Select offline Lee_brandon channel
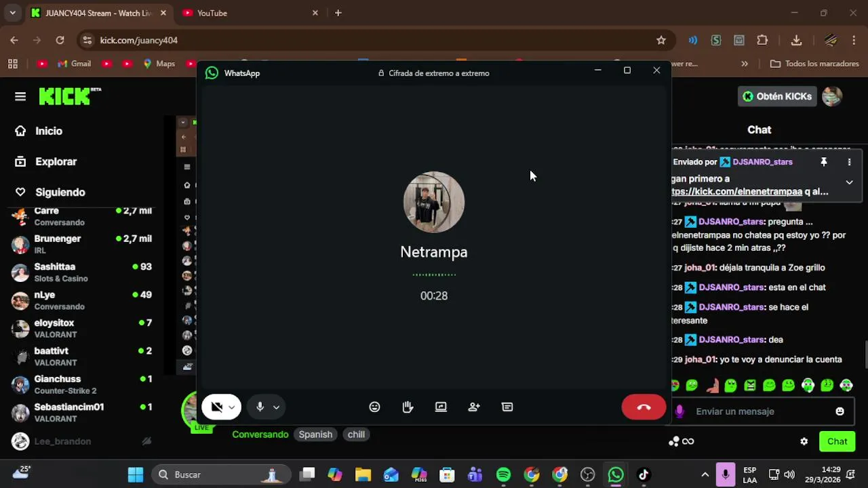Image resolution: width=868 pixels, height=488 pixels. (x=82, y=441)
